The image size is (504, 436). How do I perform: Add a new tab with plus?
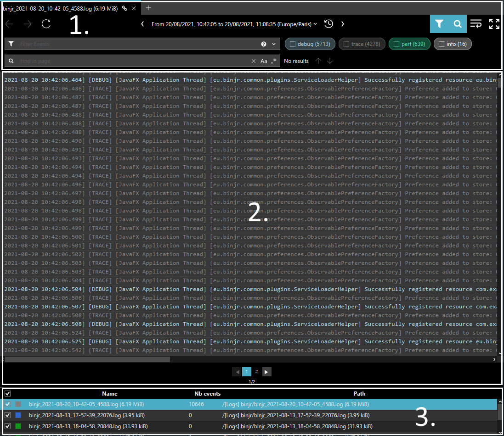tap(148, 8)
